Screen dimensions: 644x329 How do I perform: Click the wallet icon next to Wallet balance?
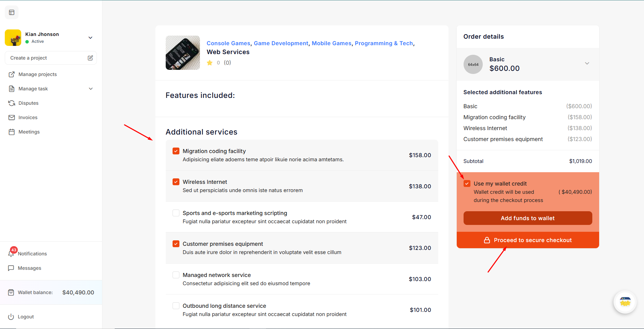(11, 292)
